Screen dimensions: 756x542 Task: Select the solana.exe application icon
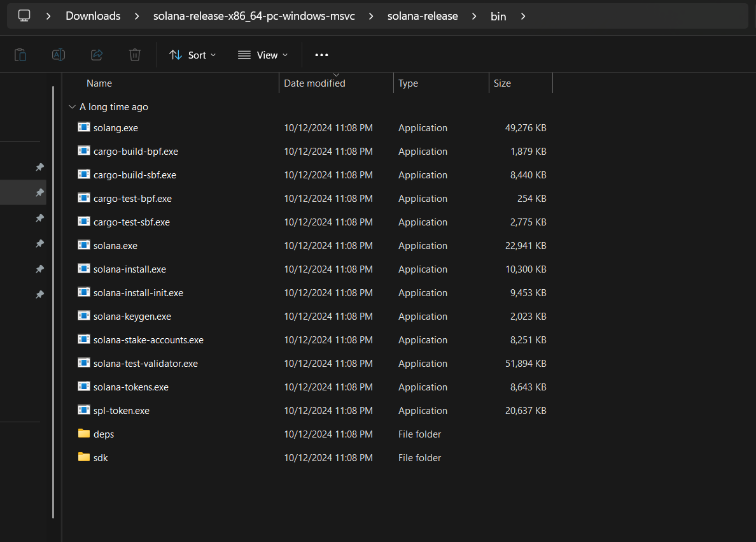[x=83, y=245]
